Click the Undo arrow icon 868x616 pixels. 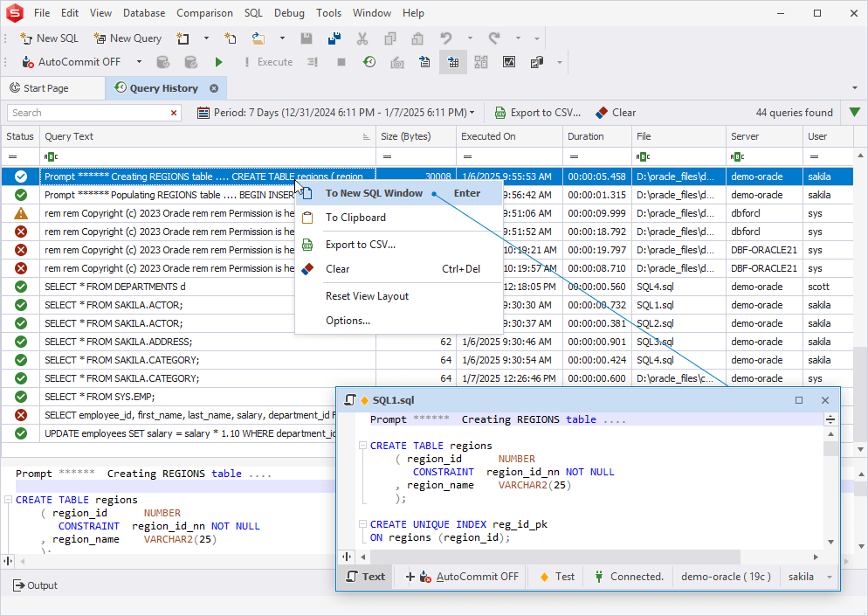coord(445,38)
